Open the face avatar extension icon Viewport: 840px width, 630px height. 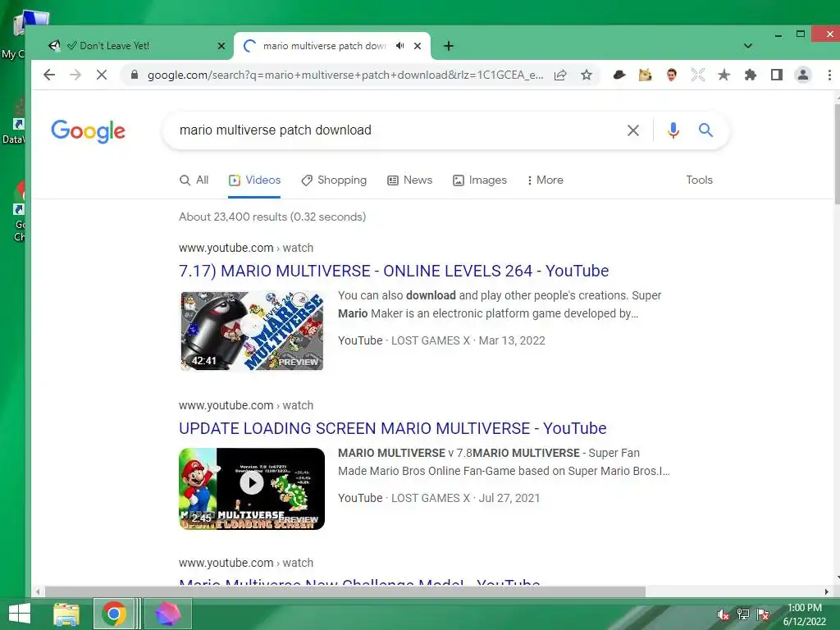click(672, 75)
